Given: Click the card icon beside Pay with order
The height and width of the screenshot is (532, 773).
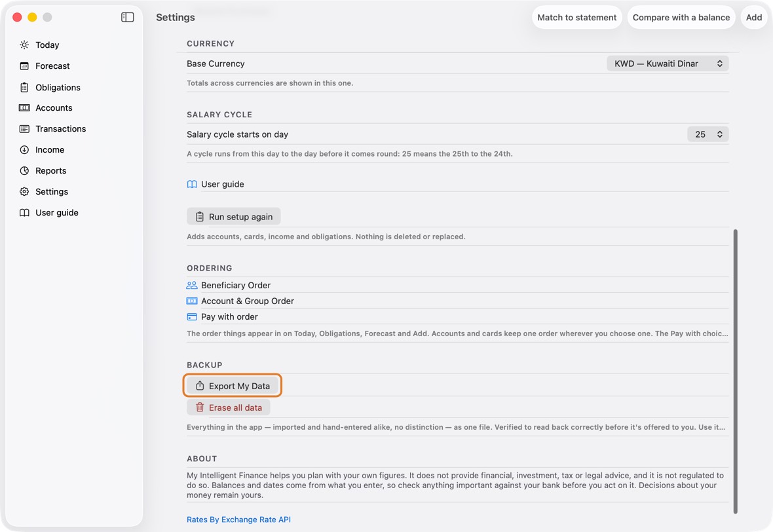Looking at the screenshot, I should click(192, 316).
